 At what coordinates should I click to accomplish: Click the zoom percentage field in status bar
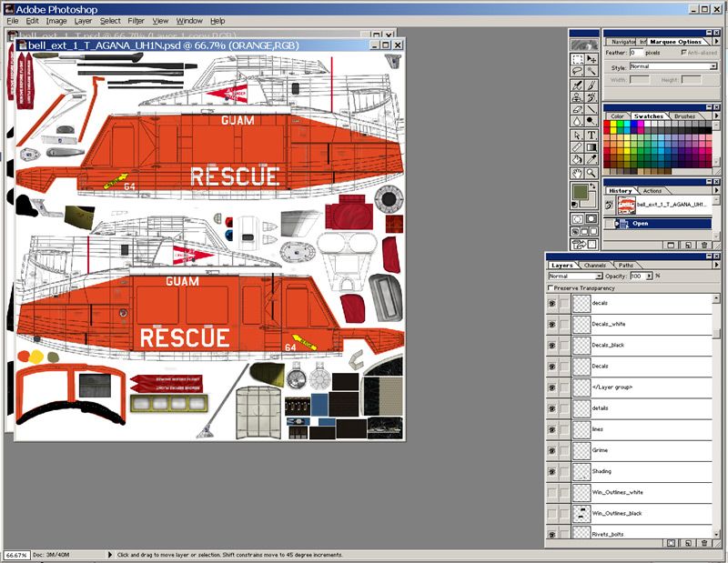point(16,555)
